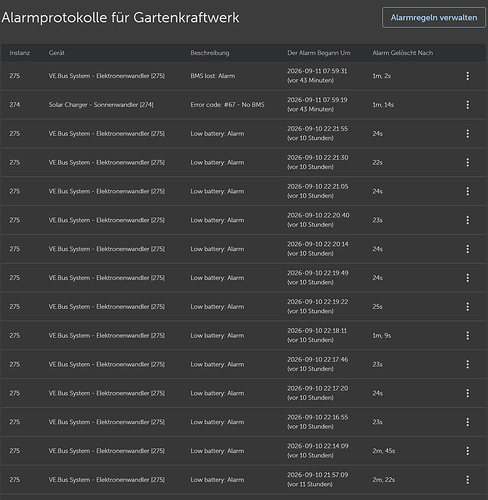Open three-dot menu for alarm at 22:19:49
This screenshot has height=500, width=488.
[468, 278]
